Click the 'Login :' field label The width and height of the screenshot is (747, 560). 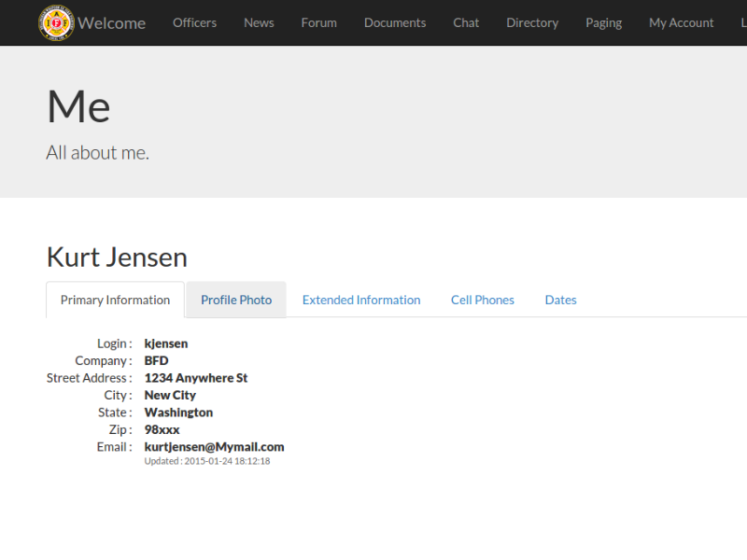pyautogui.click(x=115, y=343)
